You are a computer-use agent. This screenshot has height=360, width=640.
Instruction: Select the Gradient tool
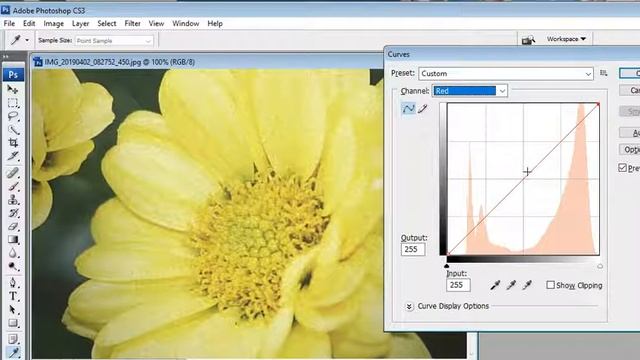(13, 240)
